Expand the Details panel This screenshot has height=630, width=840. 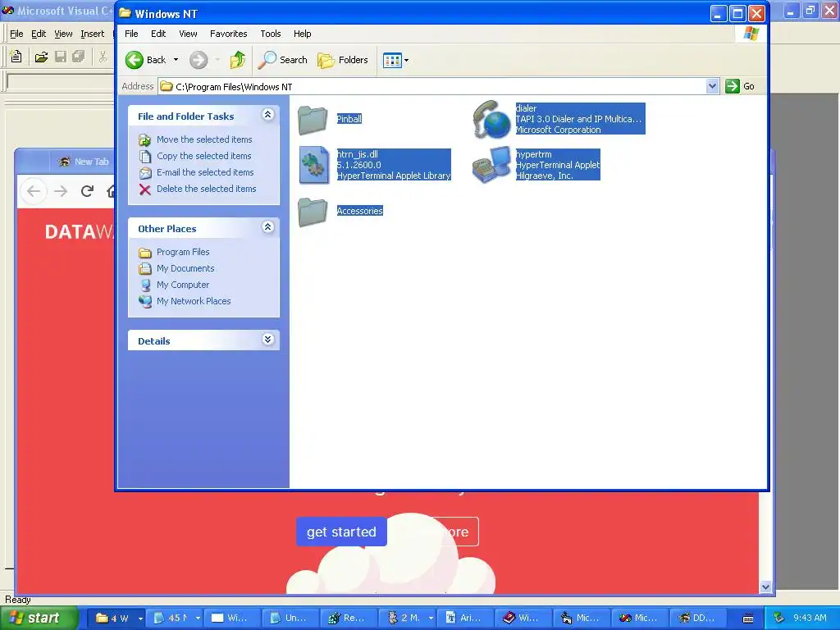(268, 340)
